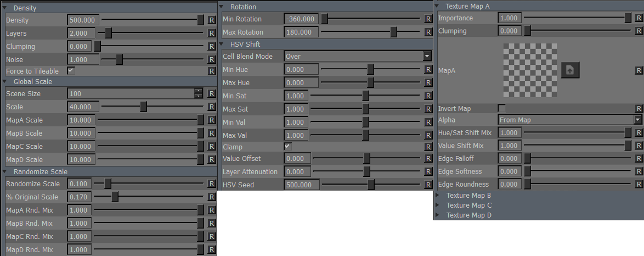The image size is (644, 256).
Task: Load a texture file for MapA
Action: 570,70
